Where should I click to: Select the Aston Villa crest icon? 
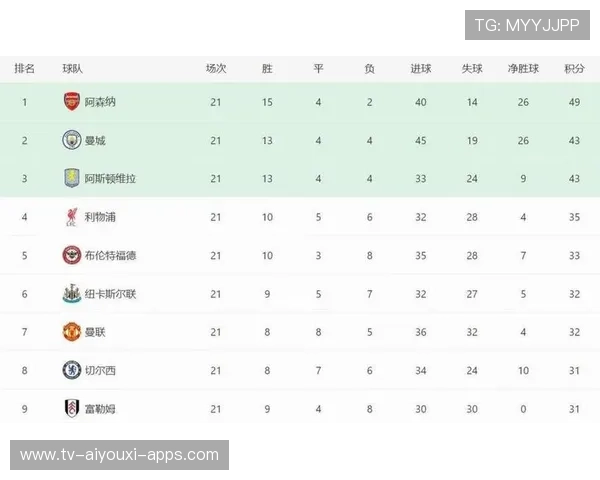[71, 178]
